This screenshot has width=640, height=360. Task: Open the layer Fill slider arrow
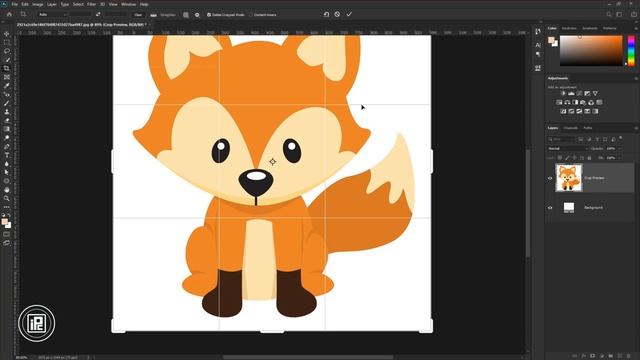point(619,158)
